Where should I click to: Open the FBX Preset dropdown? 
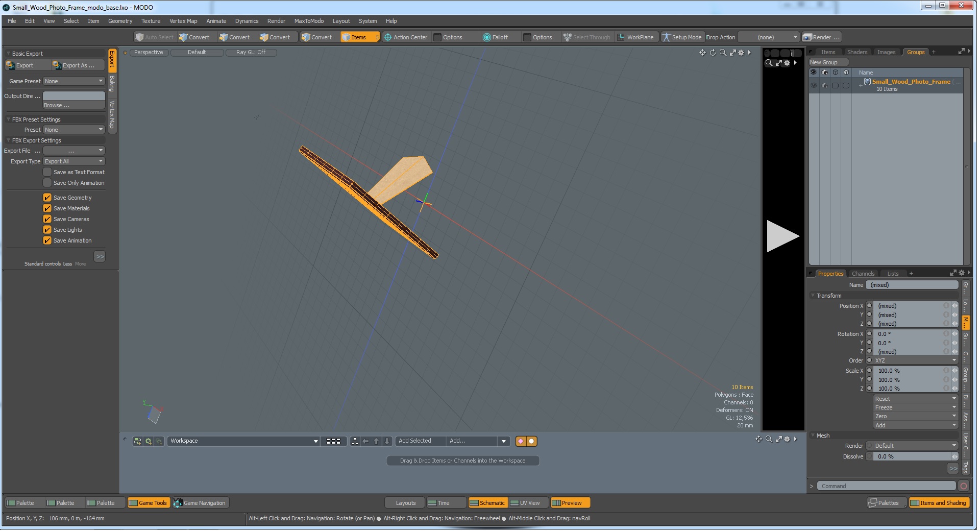74,130
